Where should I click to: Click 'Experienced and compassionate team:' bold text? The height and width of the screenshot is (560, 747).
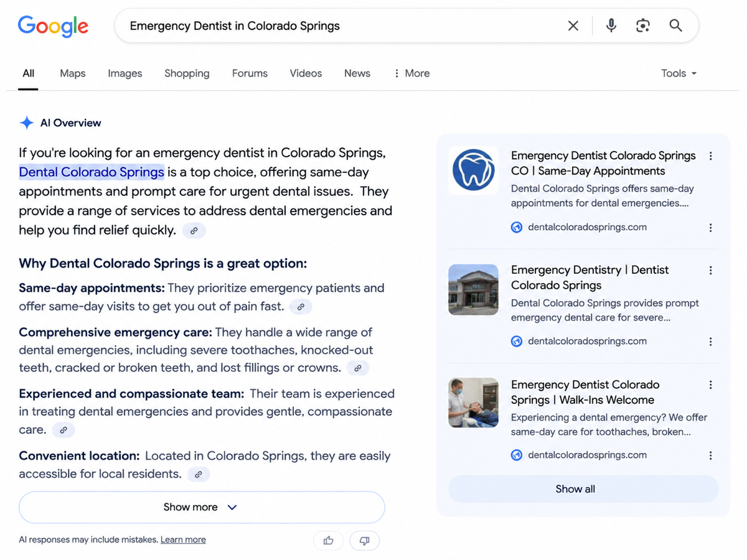tap(131, 394)
